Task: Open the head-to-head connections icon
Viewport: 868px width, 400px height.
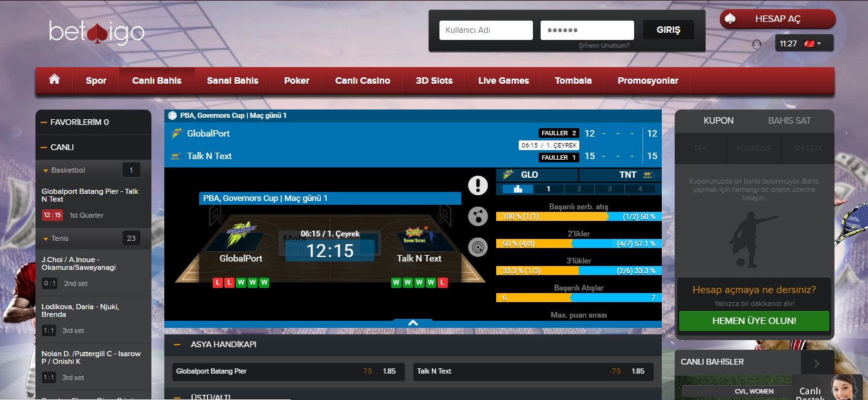Action: point(477,216)
